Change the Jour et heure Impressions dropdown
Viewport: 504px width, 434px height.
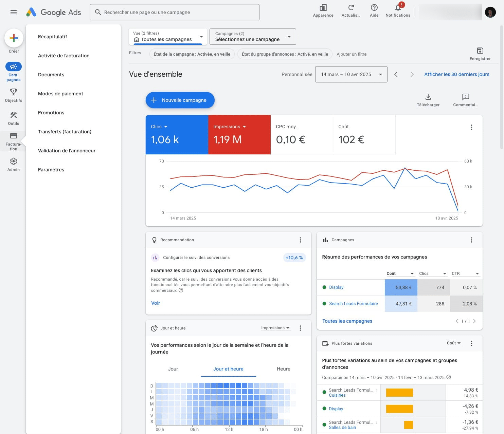tap(275, 328)
